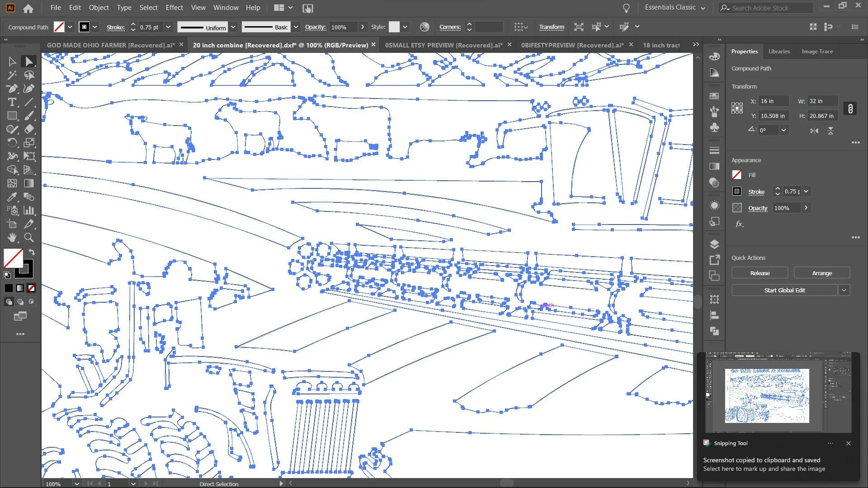Choose the Zoom tool

(29, 238)
